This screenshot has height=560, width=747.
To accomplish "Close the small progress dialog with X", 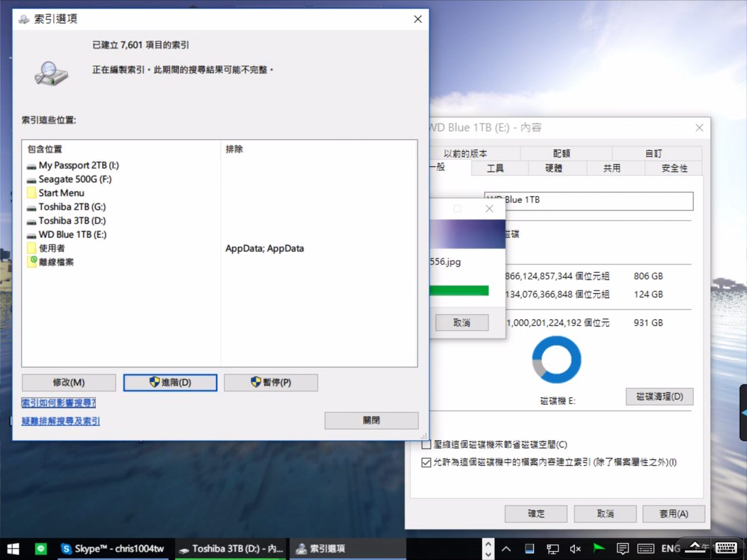I will tap(490, 209).
